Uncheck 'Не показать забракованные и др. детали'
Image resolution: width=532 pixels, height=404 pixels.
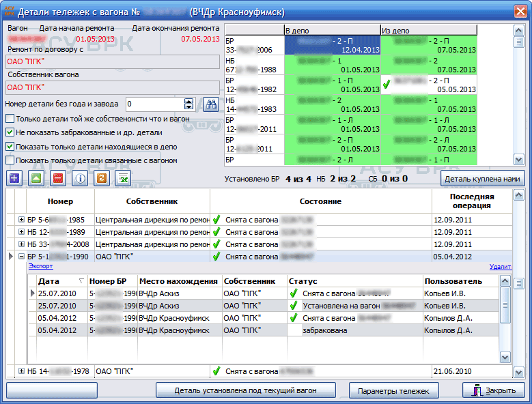point(10,132)
